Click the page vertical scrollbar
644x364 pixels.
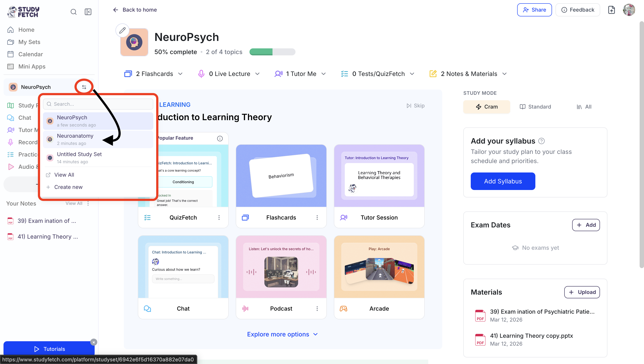point(642,145)
